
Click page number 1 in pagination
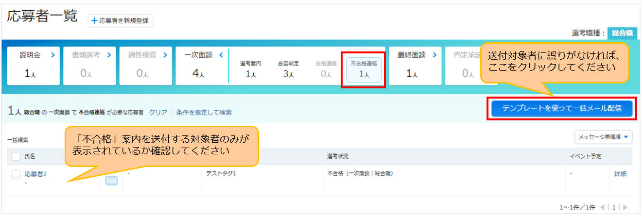pos(614,207)
